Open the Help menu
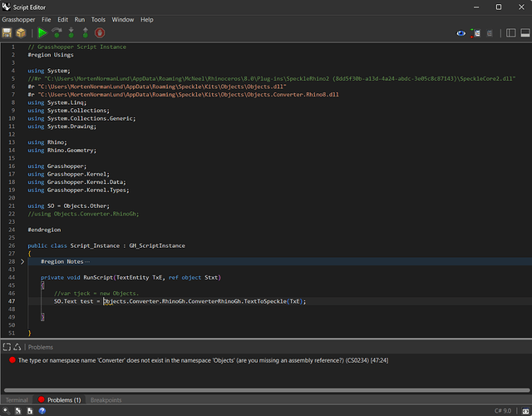The width and height of the screenshot is (532, 416). pos(147,20)
